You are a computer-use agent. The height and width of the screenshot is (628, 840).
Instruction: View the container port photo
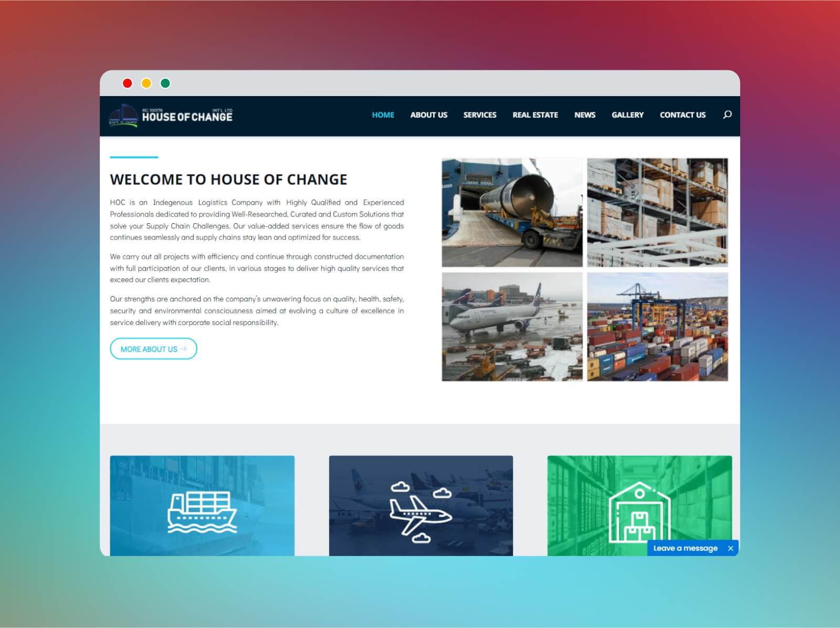point(657,327)
